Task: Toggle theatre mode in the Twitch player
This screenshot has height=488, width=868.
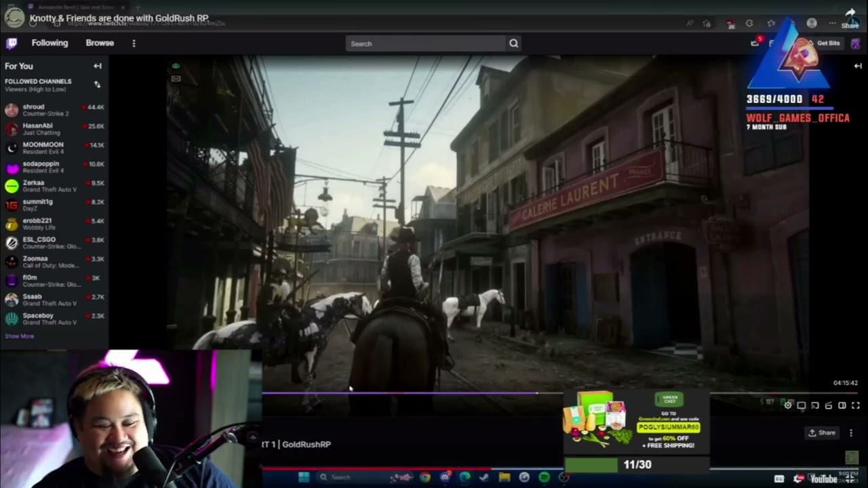Action: click(x=842, y=405)
